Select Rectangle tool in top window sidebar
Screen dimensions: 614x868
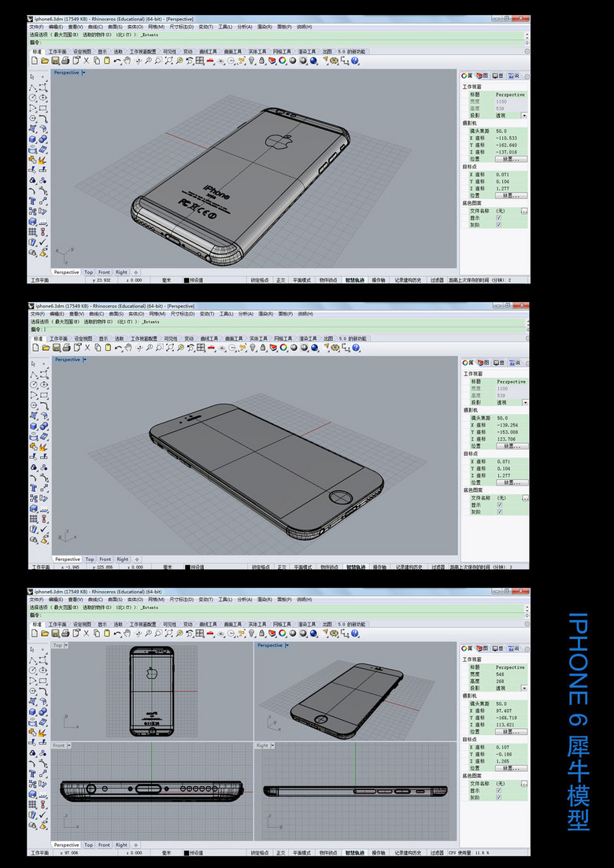pos(43,107)
